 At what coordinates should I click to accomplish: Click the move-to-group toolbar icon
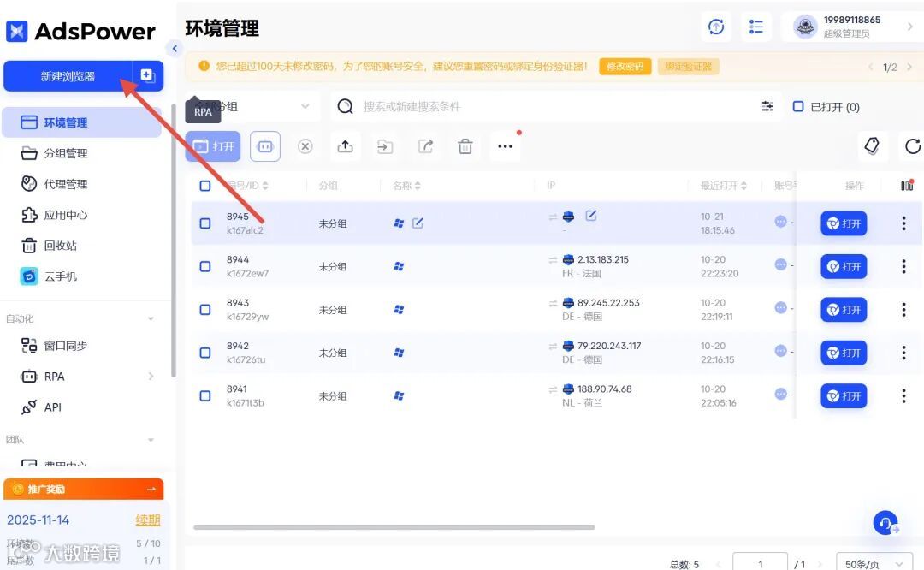pos(385,146)
